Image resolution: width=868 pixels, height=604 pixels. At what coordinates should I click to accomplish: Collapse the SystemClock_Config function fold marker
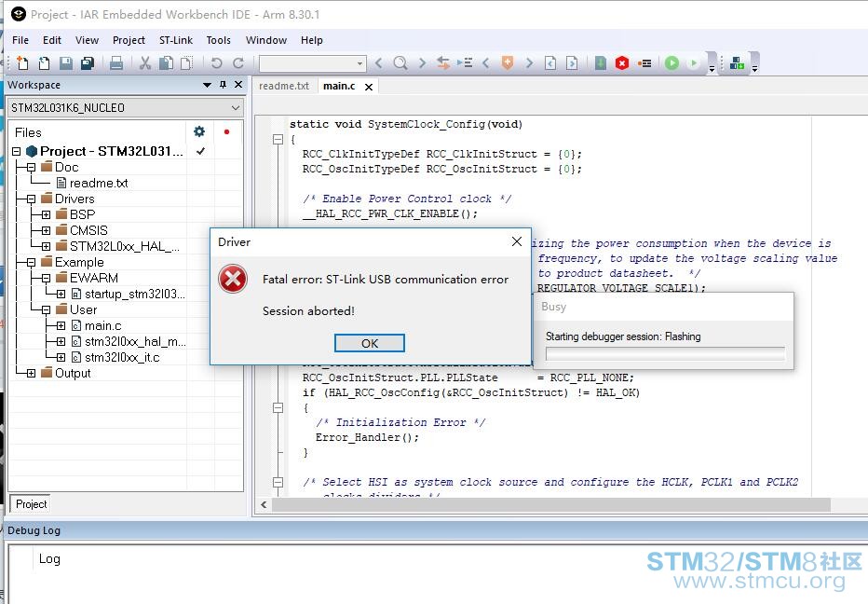click(x=278, y=139)
